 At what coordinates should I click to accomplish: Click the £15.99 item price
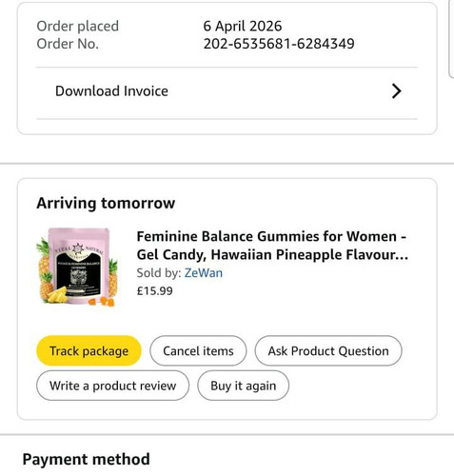(154, 290)
